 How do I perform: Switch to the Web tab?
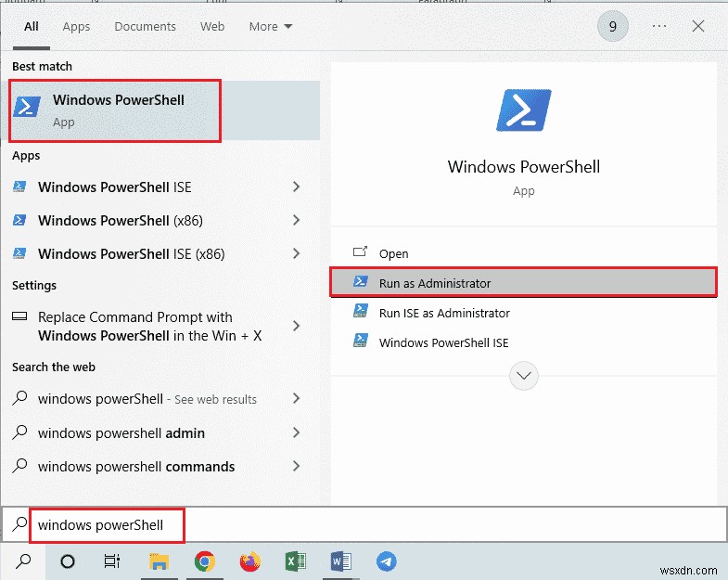(x=212, y=27)
